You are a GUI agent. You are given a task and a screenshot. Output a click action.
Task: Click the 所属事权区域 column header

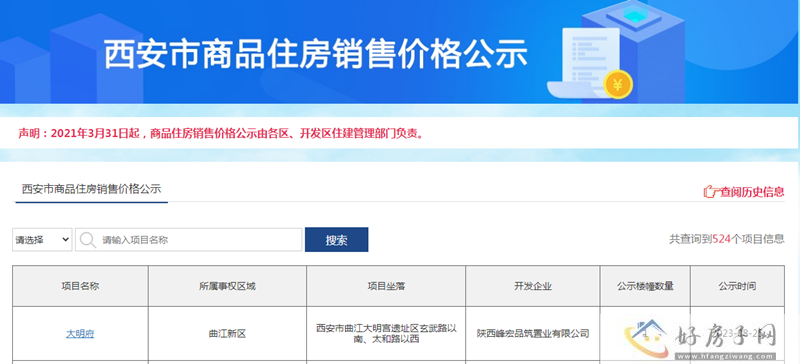227,286
